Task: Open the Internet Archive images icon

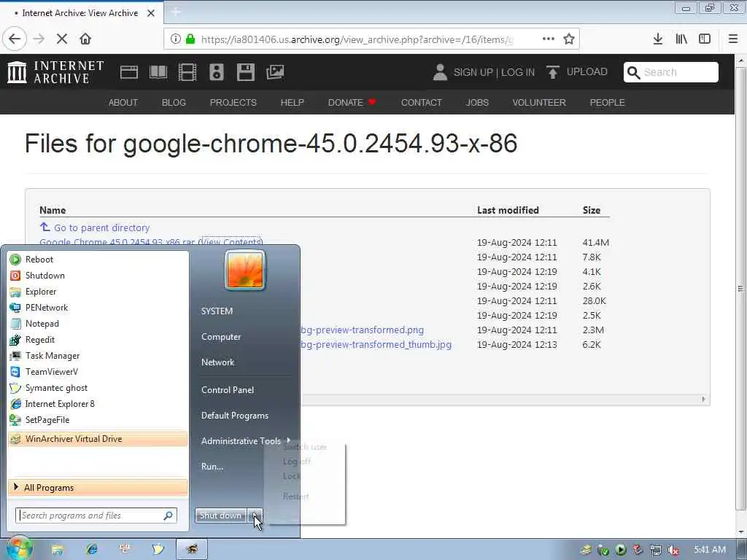Action: 275,72
